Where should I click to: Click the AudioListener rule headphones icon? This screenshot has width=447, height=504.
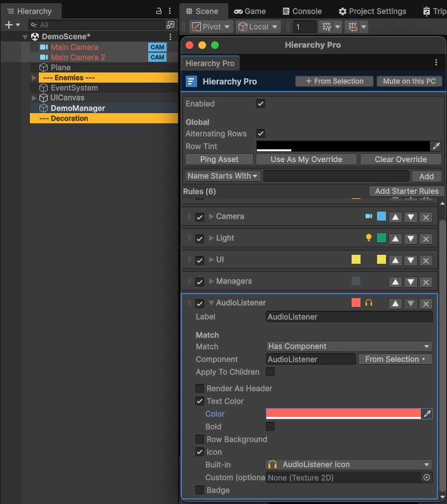tap(369, 303)
